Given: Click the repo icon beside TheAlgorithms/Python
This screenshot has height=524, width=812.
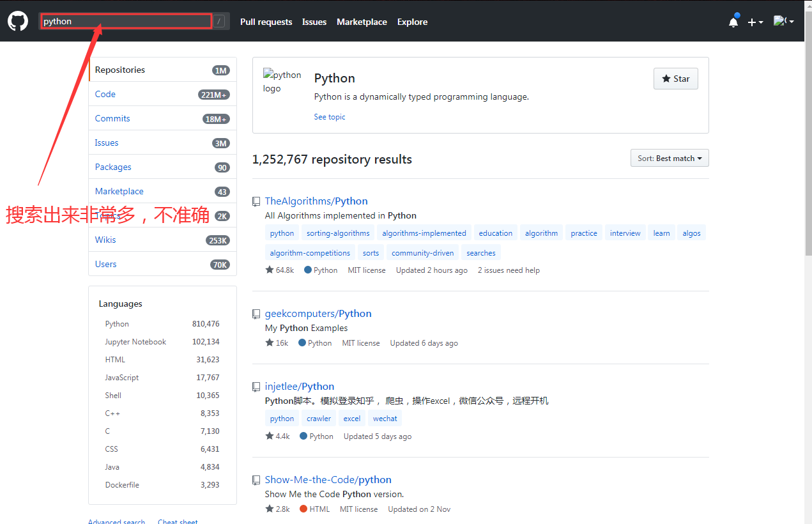Looking at the screenshot, I should pos(256,201).
